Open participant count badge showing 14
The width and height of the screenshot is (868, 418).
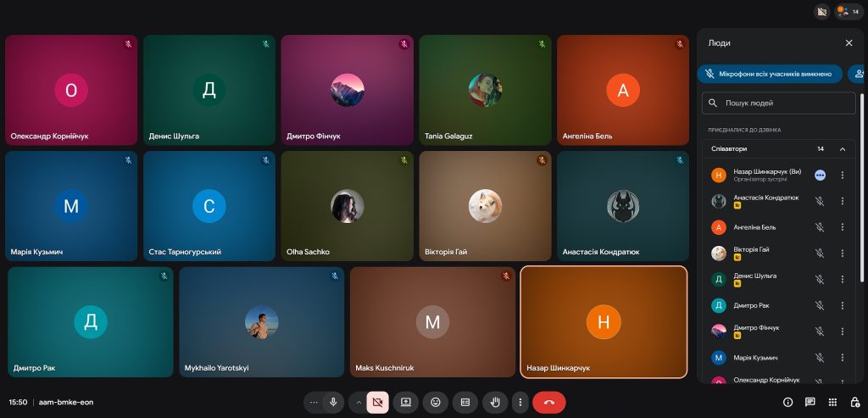tap(849, 12)
